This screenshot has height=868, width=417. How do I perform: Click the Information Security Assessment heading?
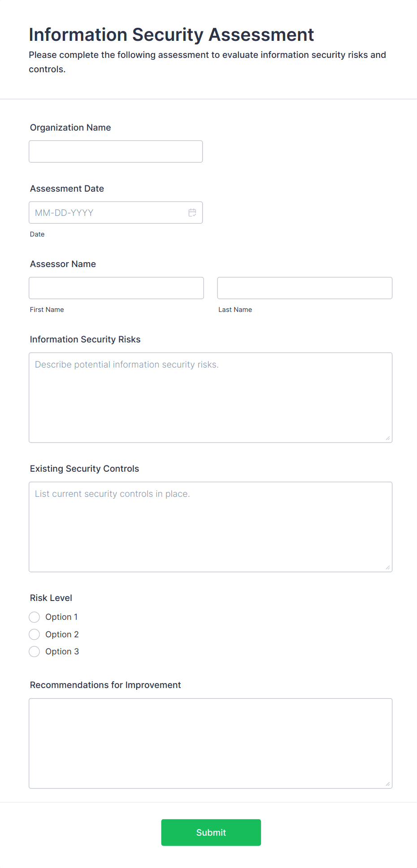(171, 35)
